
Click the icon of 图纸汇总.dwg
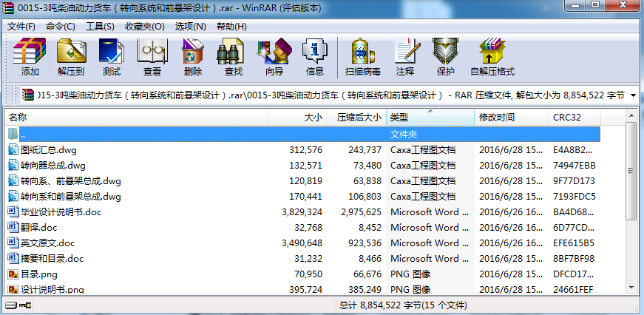click(13, 149)
